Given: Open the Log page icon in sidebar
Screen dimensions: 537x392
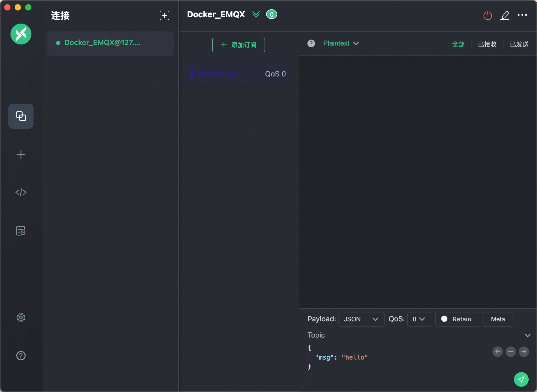Looking at the screenshot, I should (21, 231).
